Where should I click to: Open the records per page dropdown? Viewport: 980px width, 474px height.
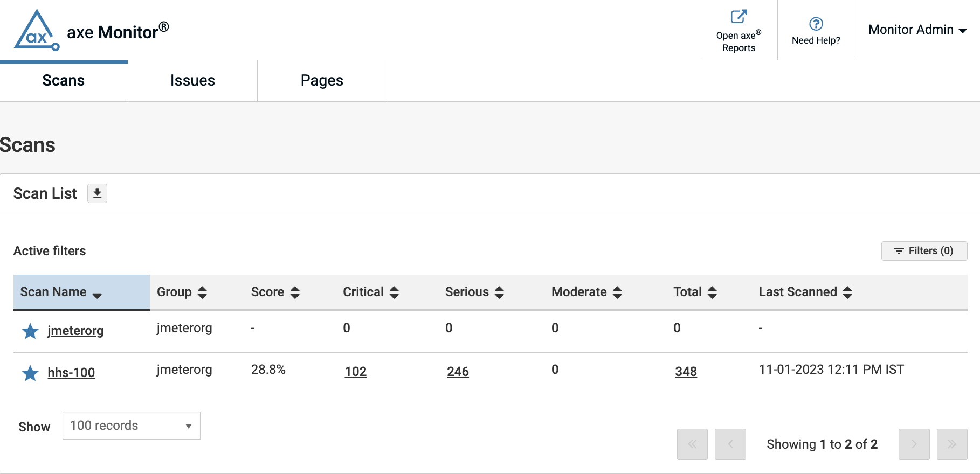point(131,426)
